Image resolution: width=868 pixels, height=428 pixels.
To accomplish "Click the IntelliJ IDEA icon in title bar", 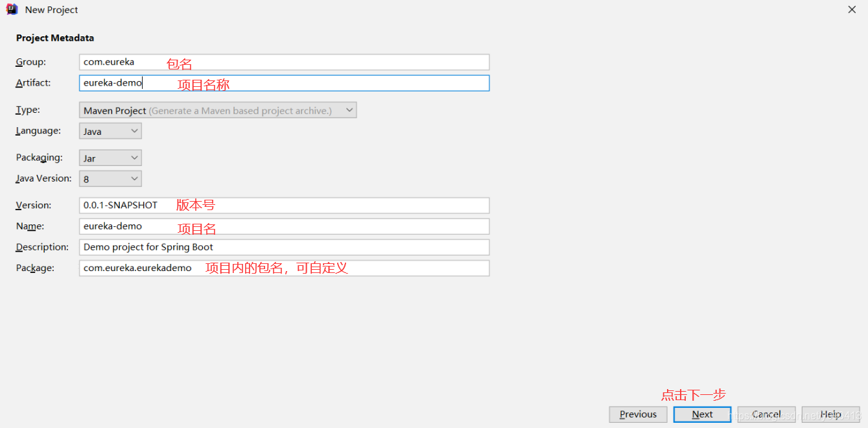I will (11, 10).
